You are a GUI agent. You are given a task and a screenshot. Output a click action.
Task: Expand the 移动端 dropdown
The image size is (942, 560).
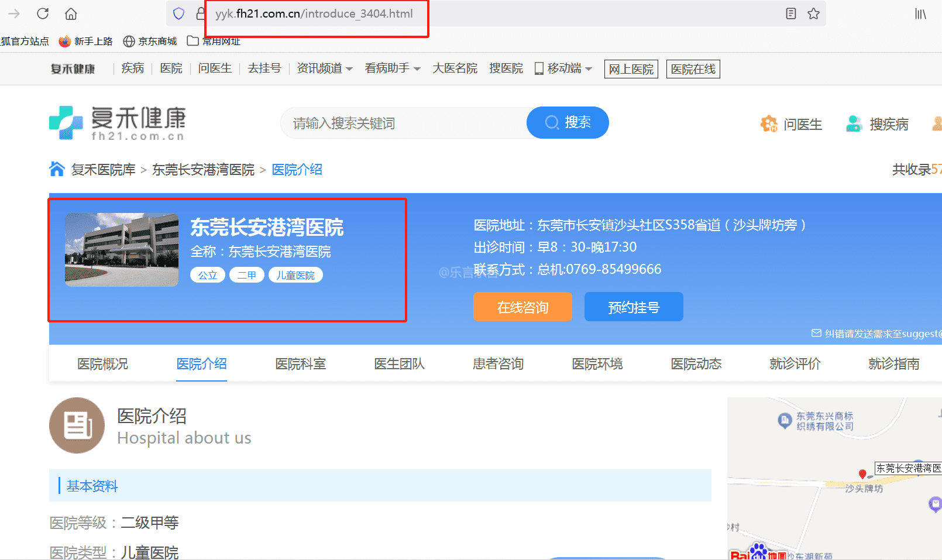pos(563,68)
